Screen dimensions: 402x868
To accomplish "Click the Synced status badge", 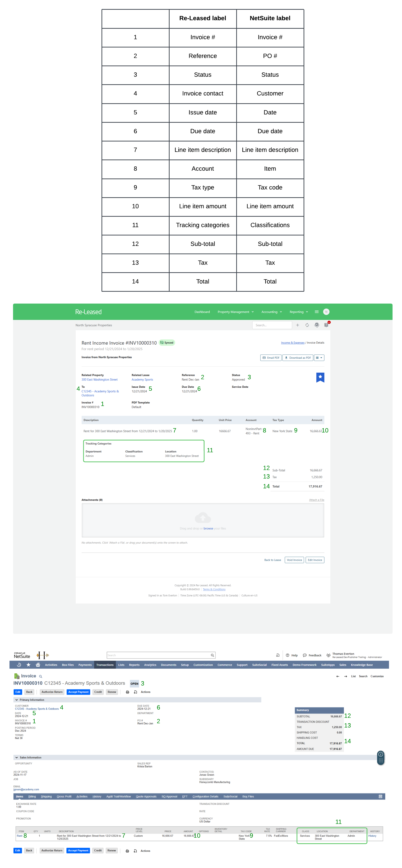I will (x=167, y=343).
